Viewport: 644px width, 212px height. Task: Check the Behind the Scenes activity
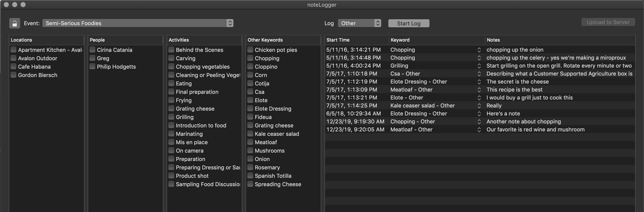(x=171, y=50)
